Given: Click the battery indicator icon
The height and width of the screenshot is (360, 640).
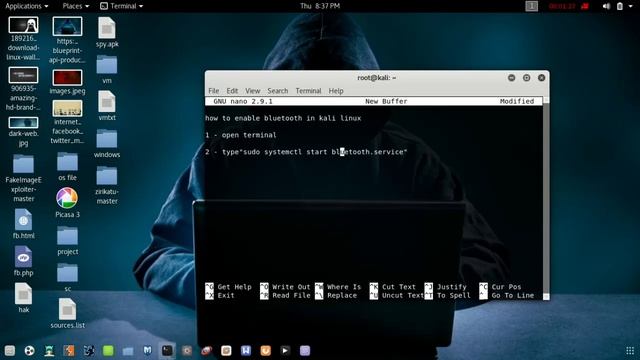Looking at the screenshot, I should [620, 6].
